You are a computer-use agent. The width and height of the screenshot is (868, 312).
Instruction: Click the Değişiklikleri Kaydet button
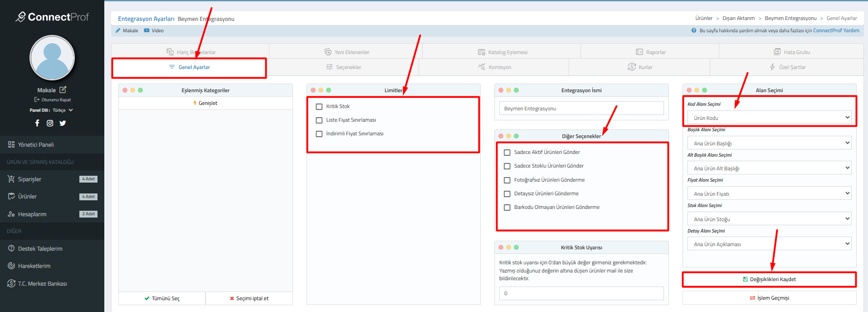pos(769,279)
